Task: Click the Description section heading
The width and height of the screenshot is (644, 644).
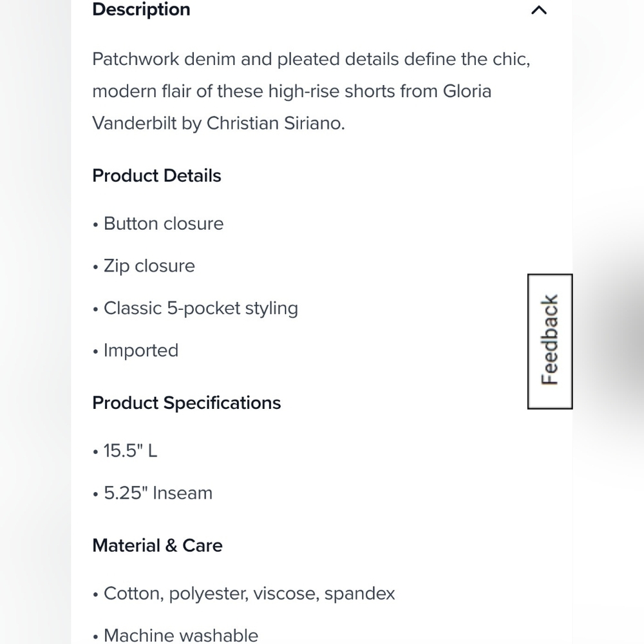Action: coord(141,10)
